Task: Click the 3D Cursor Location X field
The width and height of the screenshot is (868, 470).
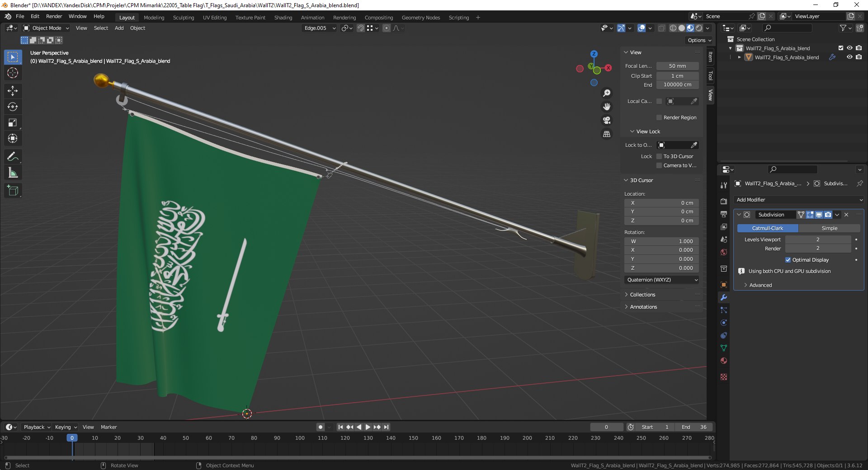Action: tap(662, 203)
